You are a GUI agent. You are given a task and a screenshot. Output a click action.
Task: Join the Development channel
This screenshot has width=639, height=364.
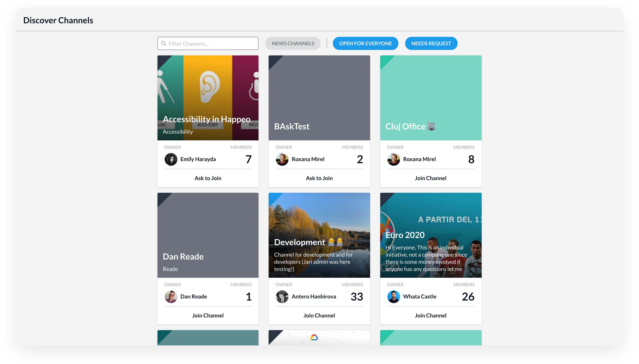319,315
